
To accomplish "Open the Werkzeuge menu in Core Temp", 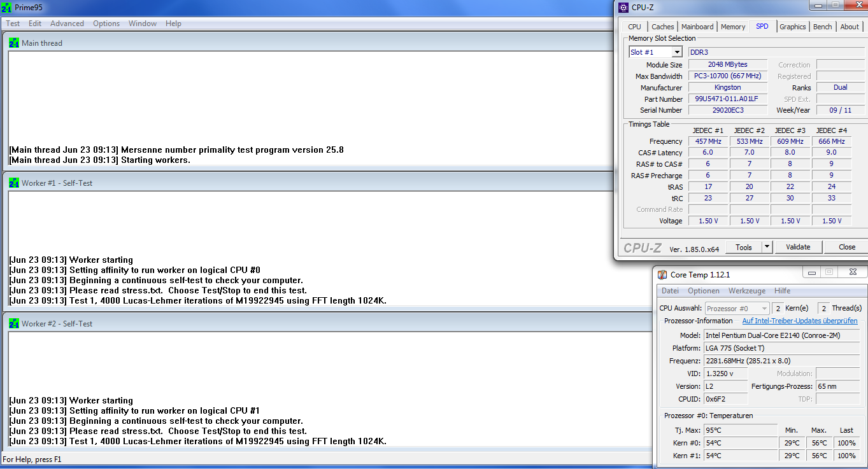I will click(x=747, y=291).
